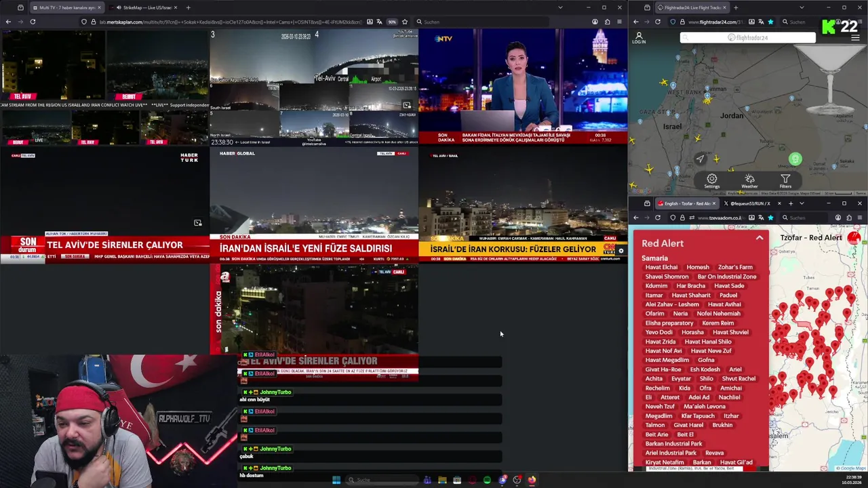Click the Havat Shaharit alert entry
The width and height of the screenshot is (868, 488).
click(x=691, y=295)
